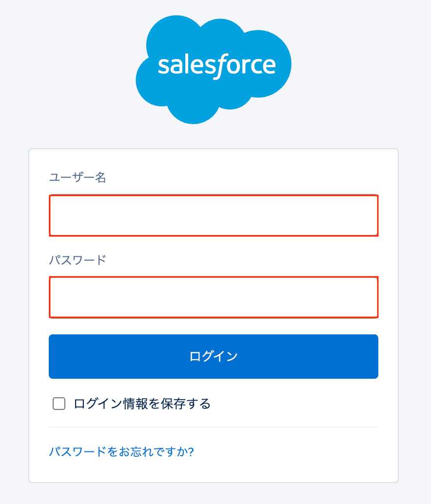The width and height of the screenshot is (431, 504).
Task: Toggle the remember login info checkbox
Action: [59, 404]
